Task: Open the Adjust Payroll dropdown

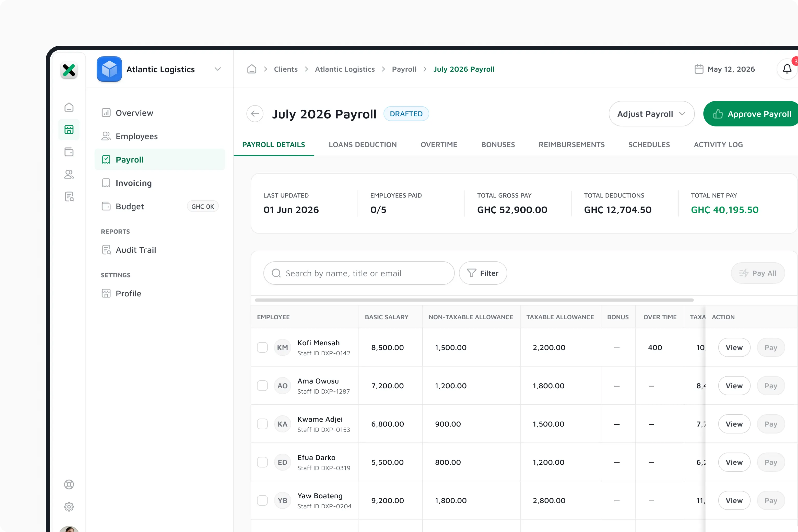Action: pyautogui.click(x=651, y=114)
